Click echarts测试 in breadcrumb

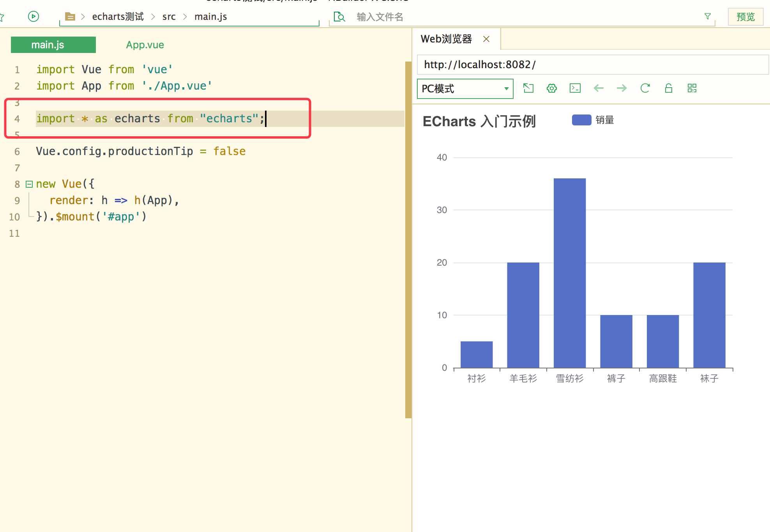pos(118,16)
